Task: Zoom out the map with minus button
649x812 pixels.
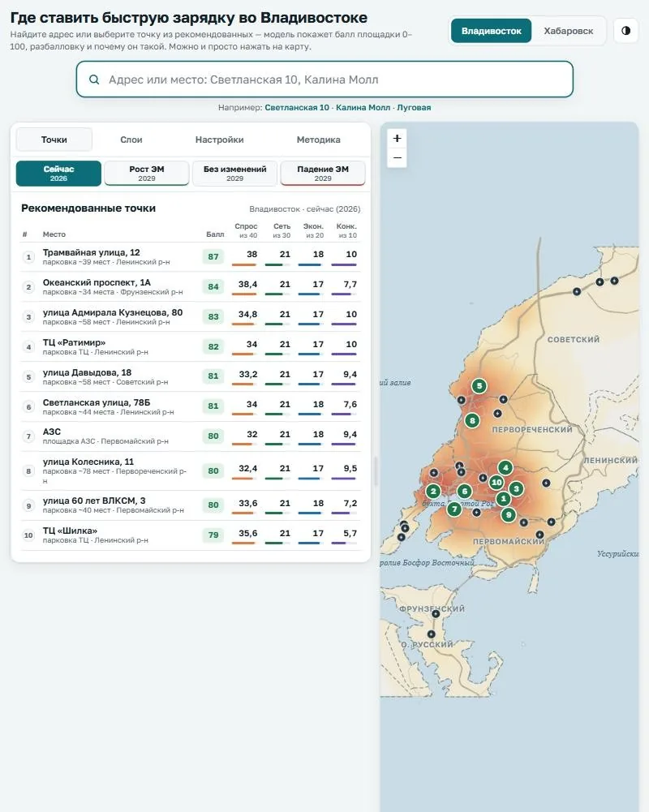Action: (398, 157)
